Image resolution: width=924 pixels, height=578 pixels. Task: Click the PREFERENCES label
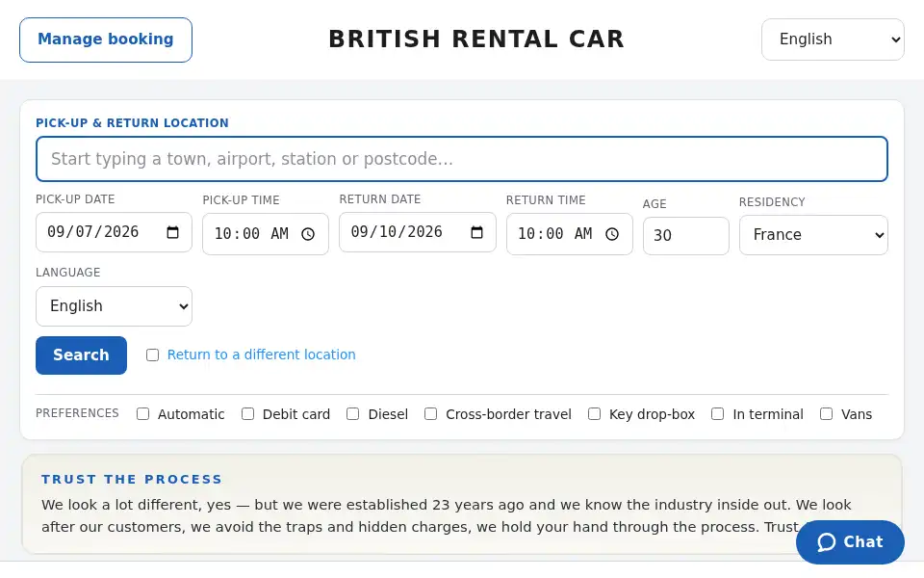tap(77, 413)
